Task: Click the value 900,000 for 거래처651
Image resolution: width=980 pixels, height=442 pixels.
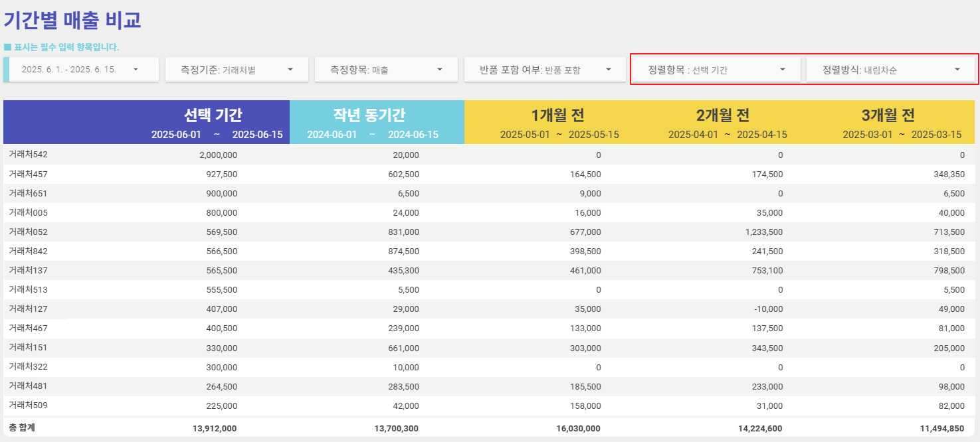Action: (222, 193)
